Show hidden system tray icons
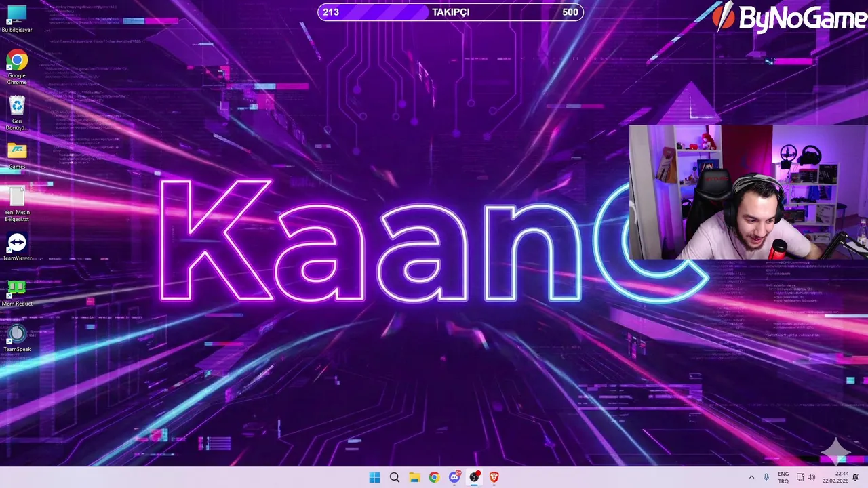This screenshot has width=868, height=488. coord(751,477)
